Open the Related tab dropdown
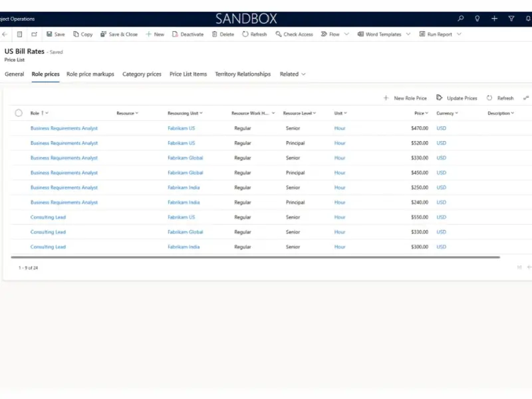This screenshot has width=532, height=399. coord(303,74)
